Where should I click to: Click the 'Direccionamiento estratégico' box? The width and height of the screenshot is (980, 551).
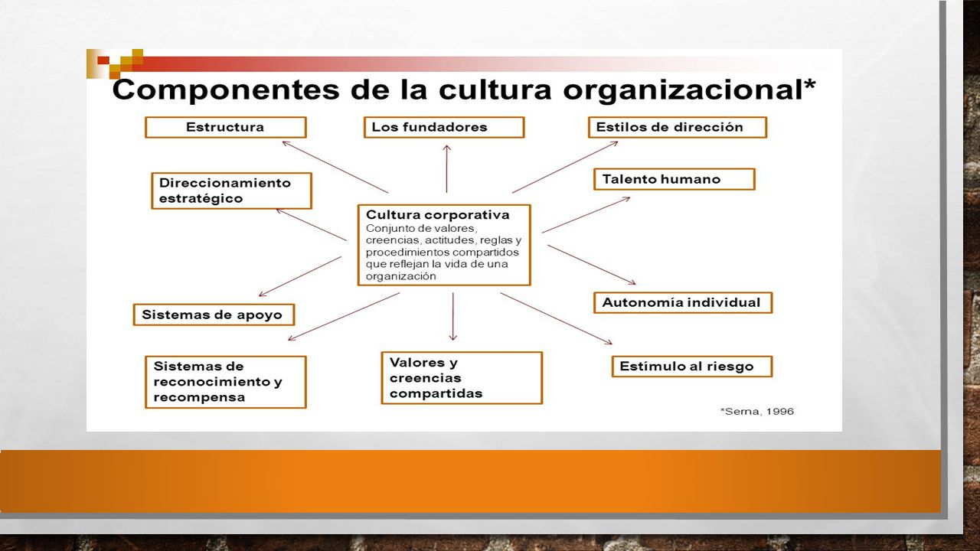pos(231,191)
